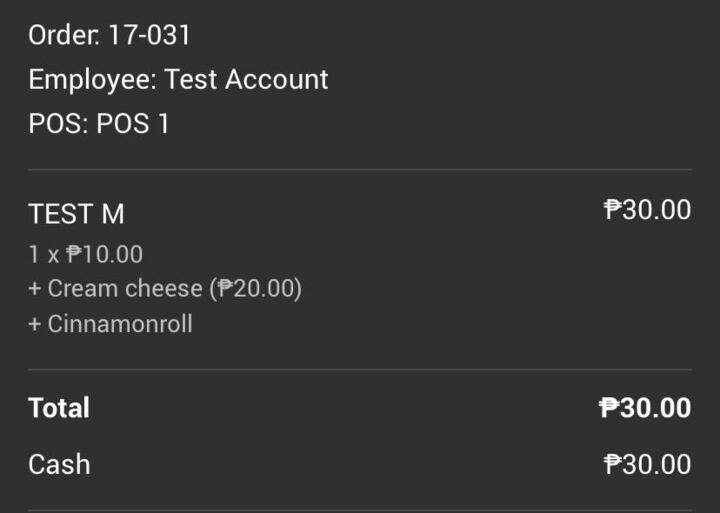Select the quantity "1 x" text
This screenshot has width=720, height=513.
(x=43, y=255)
